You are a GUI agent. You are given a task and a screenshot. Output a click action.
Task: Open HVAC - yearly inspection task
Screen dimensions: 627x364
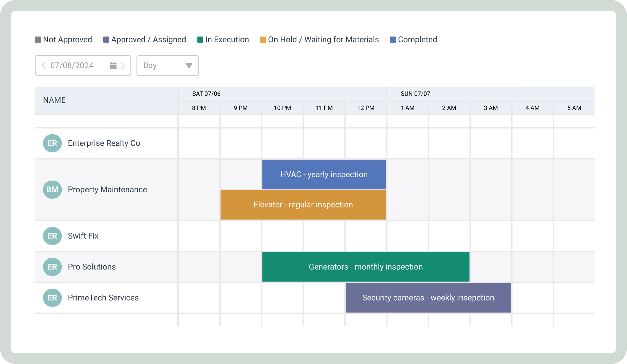coord(324,174)
